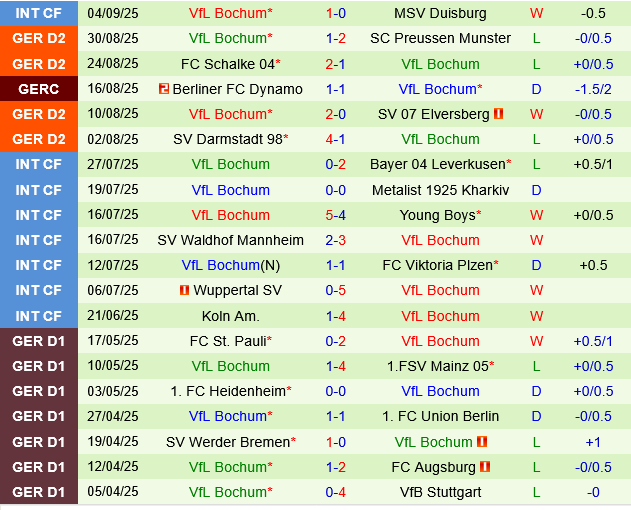Click the card icon beside Berliner FC Dynamo

tap(164, 89)
